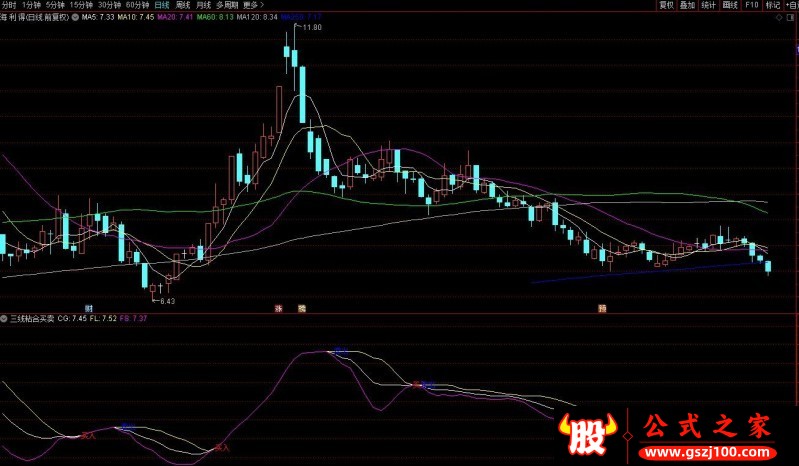Image resolution: width=799 pixels, height=466 pixels.
Task: Click the MA10: 7.45 label
Action: pyautogui.click(x=136, y=17)
